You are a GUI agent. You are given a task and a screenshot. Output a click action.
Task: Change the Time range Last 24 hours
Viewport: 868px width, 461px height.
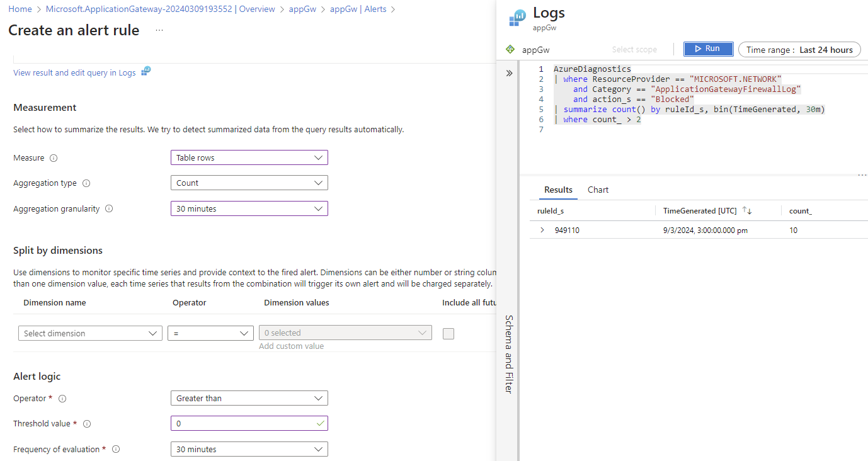click(799, 50)
